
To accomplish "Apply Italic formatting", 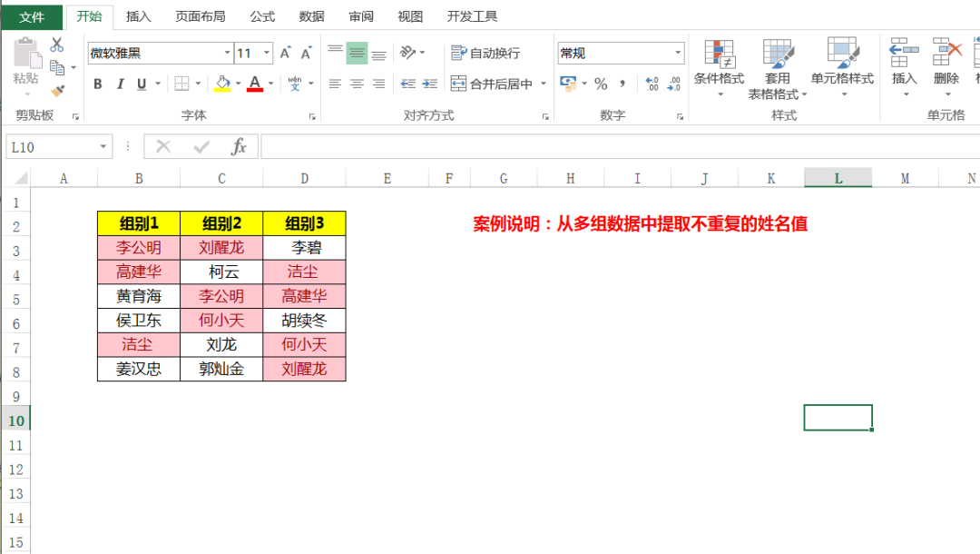I will (121, 84).
